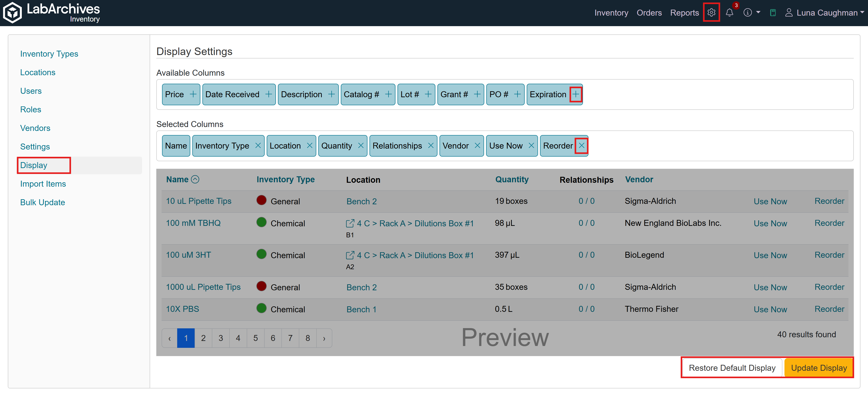The height and width of the screenshot is (393, 868).
Task: Open the Orders menu
Action: click(x=649, y=13)
